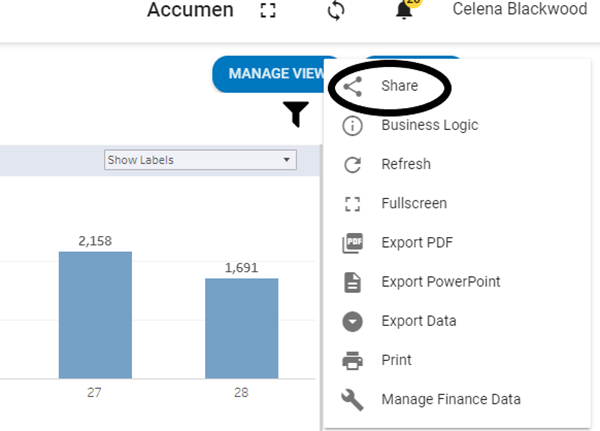Click the Refresh circular arrow in menu
The width and height of the screenshot is (600, 431).
[x=351, y=165]
